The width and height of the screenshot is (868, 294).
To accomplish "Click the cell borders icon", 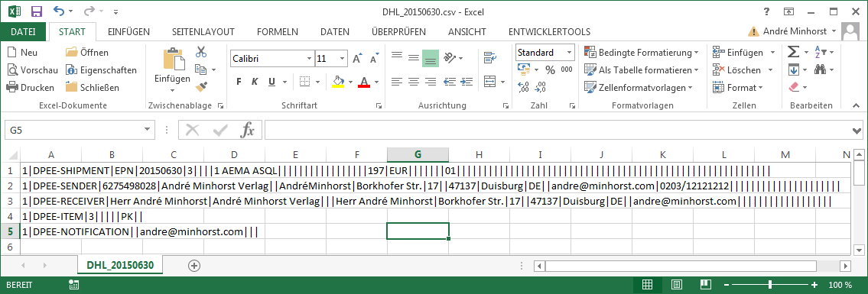I will [305, 82].
